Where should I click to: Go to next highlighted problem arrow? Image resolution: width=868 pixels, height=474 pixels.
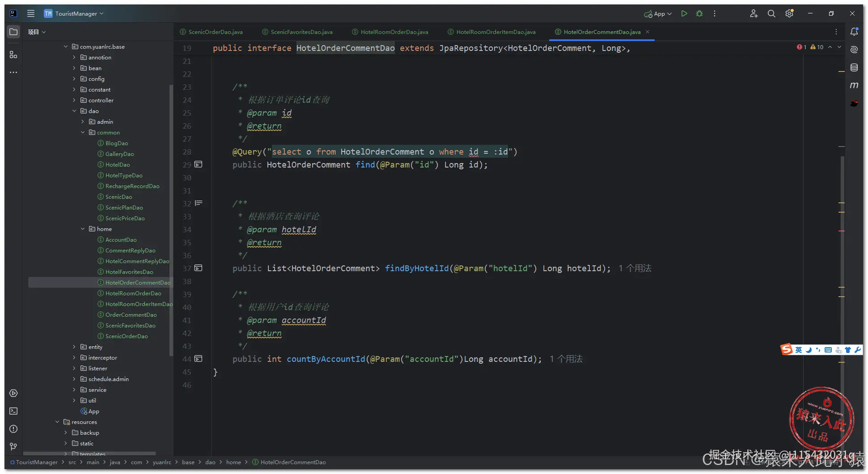coord(839,47)
